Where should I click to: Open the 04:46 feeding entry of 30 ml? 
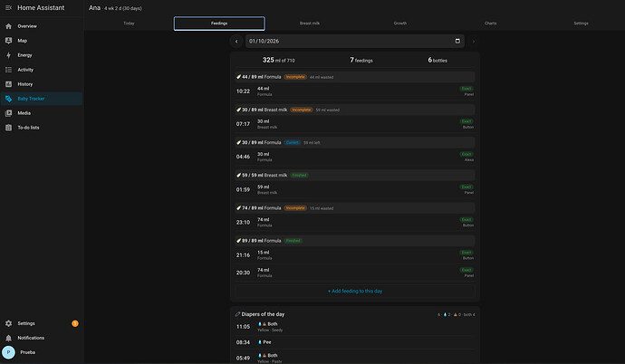pyautogui.click(x=355, y=157)
